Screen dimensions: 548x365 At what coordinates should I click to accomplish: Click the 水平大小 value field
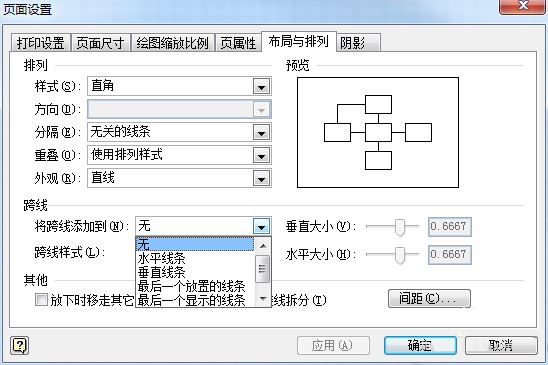[x=450, y=255]
